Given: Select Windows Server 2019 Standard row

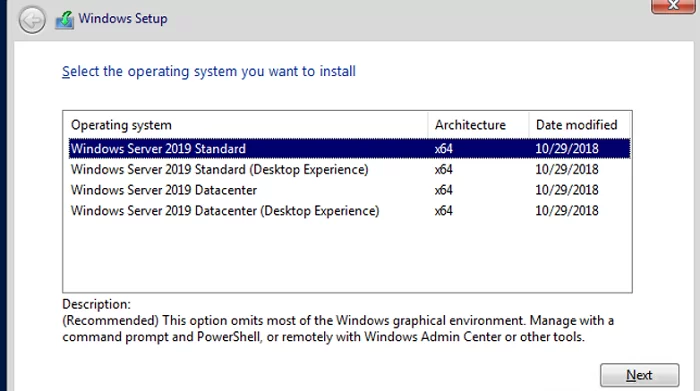Looking at the screenshot, I should pos(350,149).
